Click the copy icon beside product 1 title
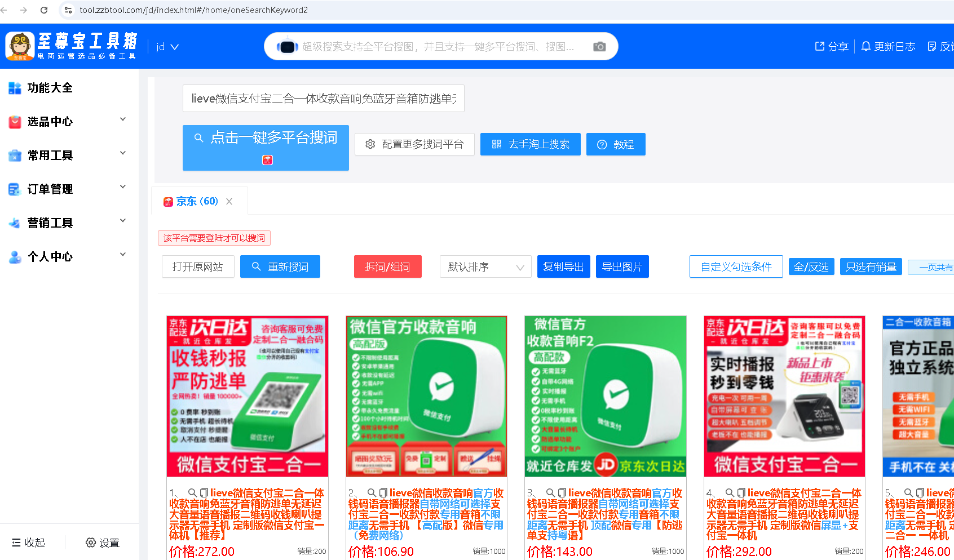This screenshot has width=954, height=560. (x=204, y=493)
